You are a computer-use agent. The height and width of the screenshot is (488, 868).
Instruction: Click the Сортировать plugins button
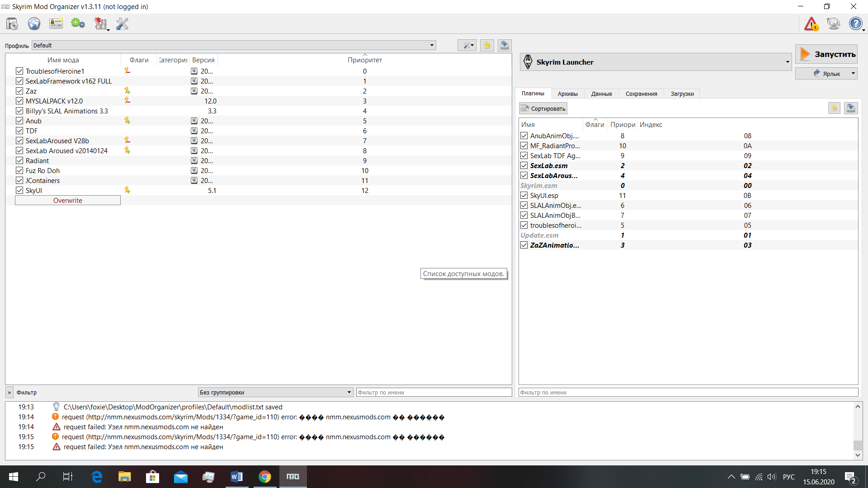(x=543, y=108)
